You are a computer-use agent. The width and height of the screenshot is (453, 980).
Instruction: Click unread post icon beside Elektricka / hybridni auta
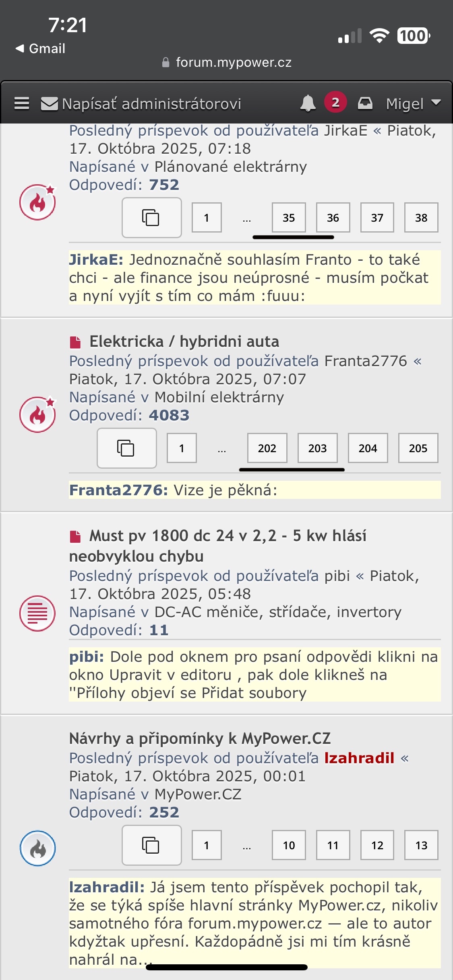tap(75, 342)
